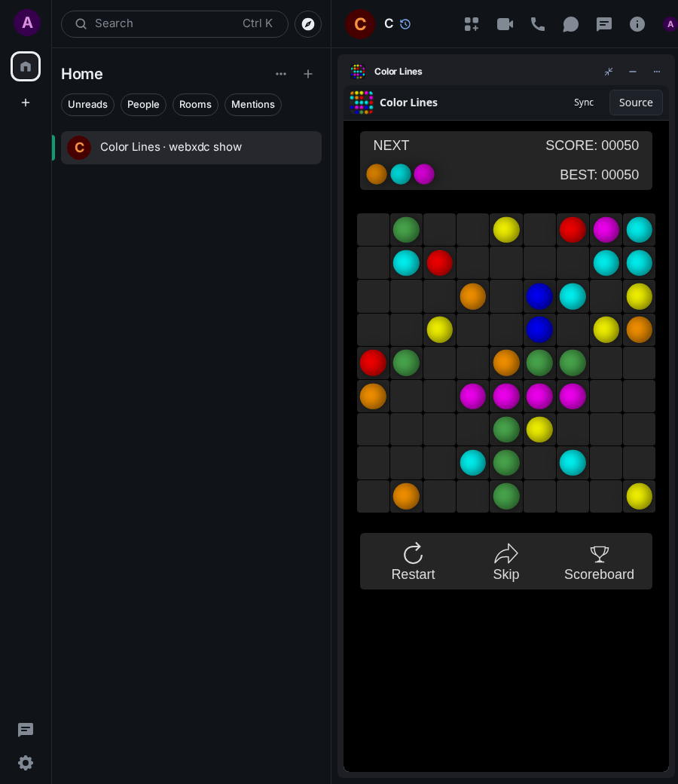This screenshot has width=678, height=784.
Task: Open the settings gear
Action: click(x=26, y=763)
